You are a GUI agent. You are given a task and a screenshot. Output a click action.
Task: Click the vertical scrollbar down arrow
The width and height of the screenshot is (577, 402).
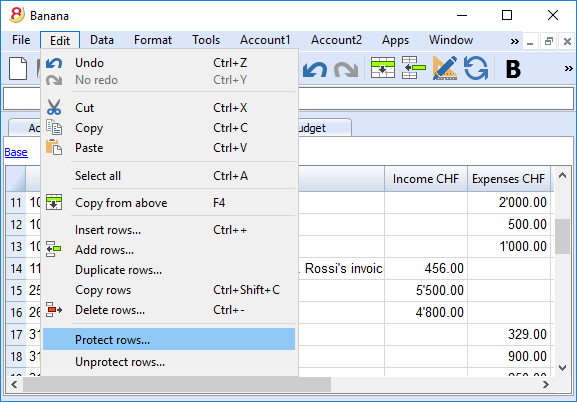[x=562, y=367]
